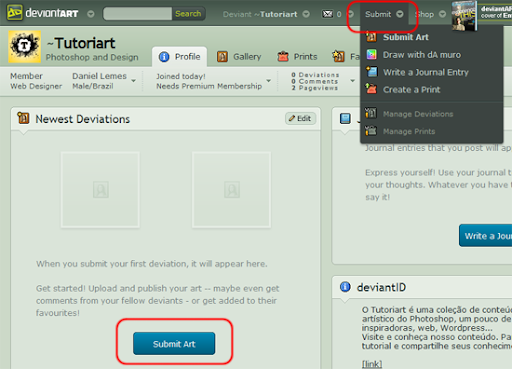Click the Manage Deviations icon
Image resolution: width=512 pixels, height=369 pixels.
[371, 113]
